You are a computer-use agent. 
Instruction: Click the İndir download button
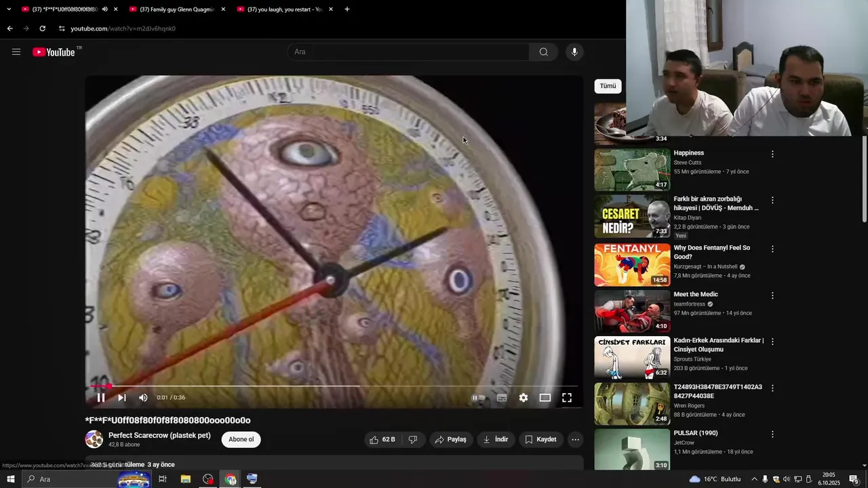pyautogui.click(x=496, y=439)
